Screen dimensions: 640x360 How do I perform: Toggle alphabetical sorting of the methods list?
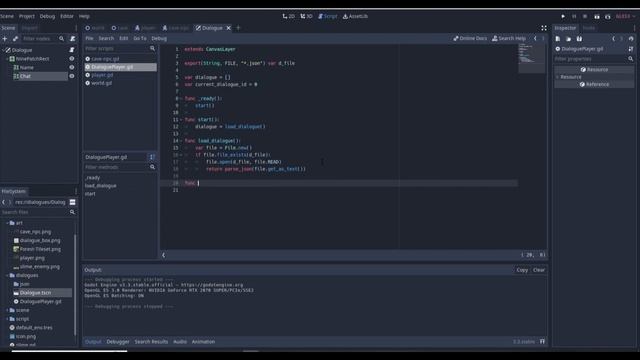pos(152,157)
